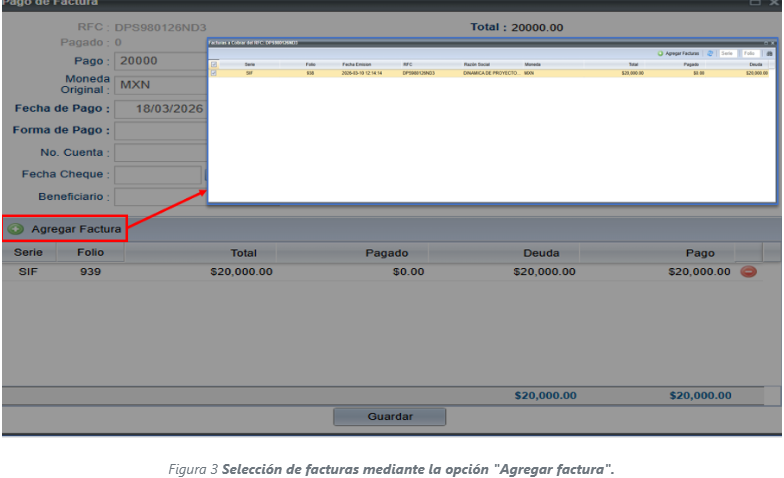The image size is (784, 478).
Task: Sort popup list by Fecha Emision column
Action: coord(356,63)
